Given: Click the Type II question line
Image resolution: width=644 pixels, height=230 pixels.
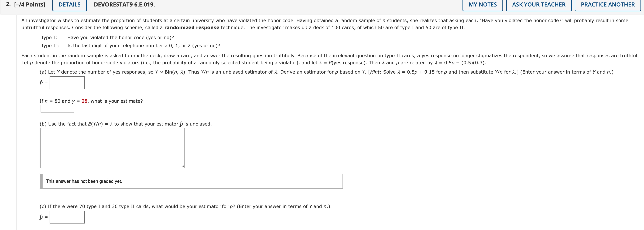Looking at the screenshot, I should pos(130,46).
